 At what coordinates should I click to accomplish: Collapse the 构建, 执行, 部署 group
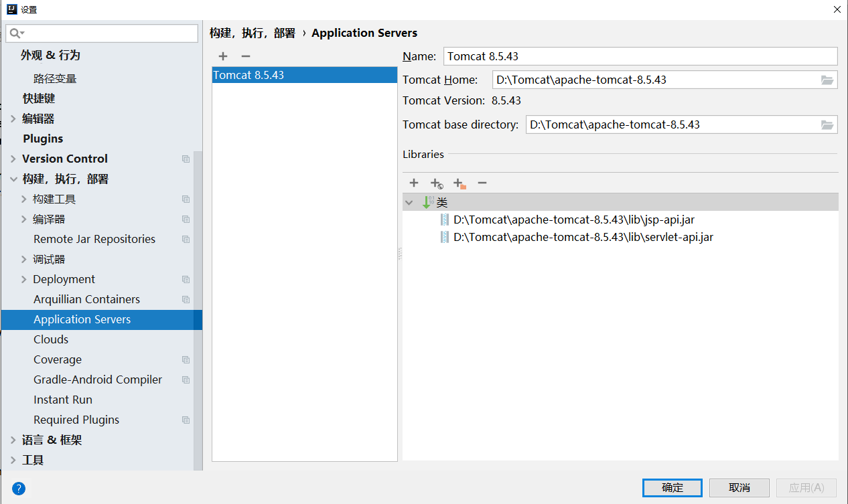click(13, 179)
